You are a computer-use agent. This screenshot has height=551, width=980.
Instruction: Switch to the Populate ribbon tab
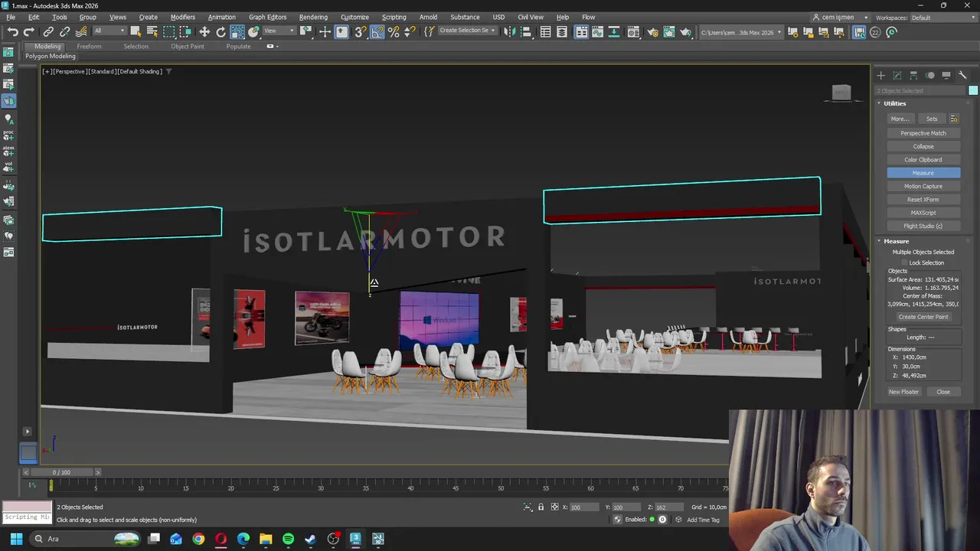(238, 47)
